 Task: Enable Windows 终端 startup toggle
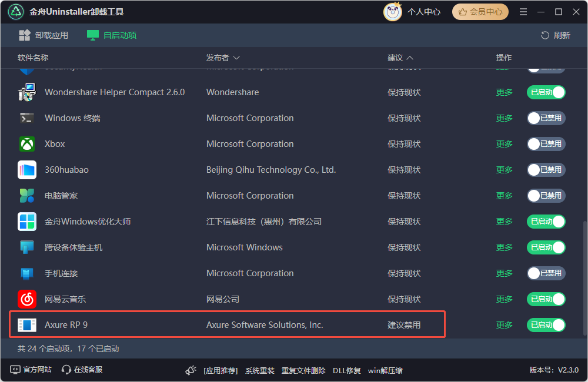[x=546, y=118]
